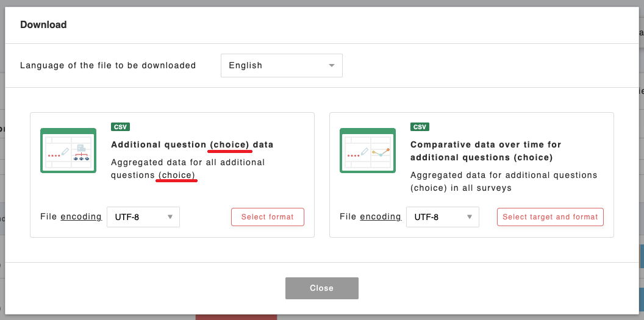The height and width of the screenshot is (320, 644).
Task: Click the Download dialog heading
Action: click(43, 25)
